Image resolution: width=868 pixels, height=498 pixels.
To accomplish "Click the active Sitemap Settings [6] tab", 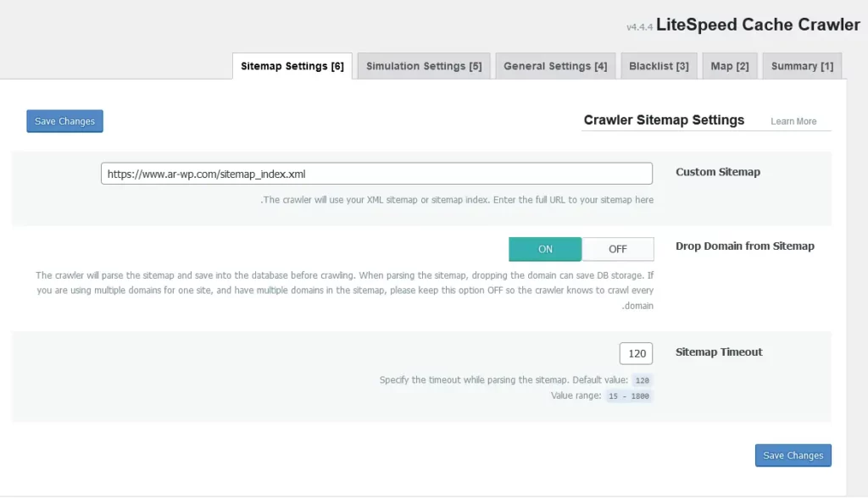I will click(292, 66).
